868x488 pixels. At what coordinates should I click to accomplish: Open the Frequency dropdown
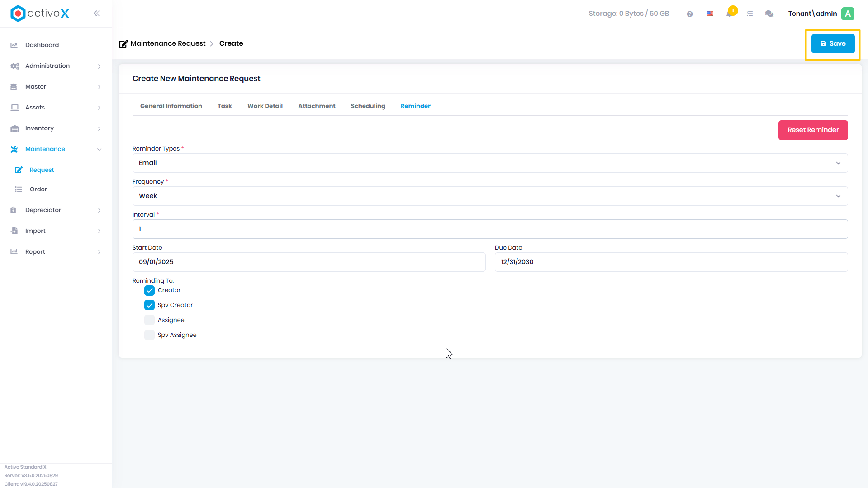490,196
